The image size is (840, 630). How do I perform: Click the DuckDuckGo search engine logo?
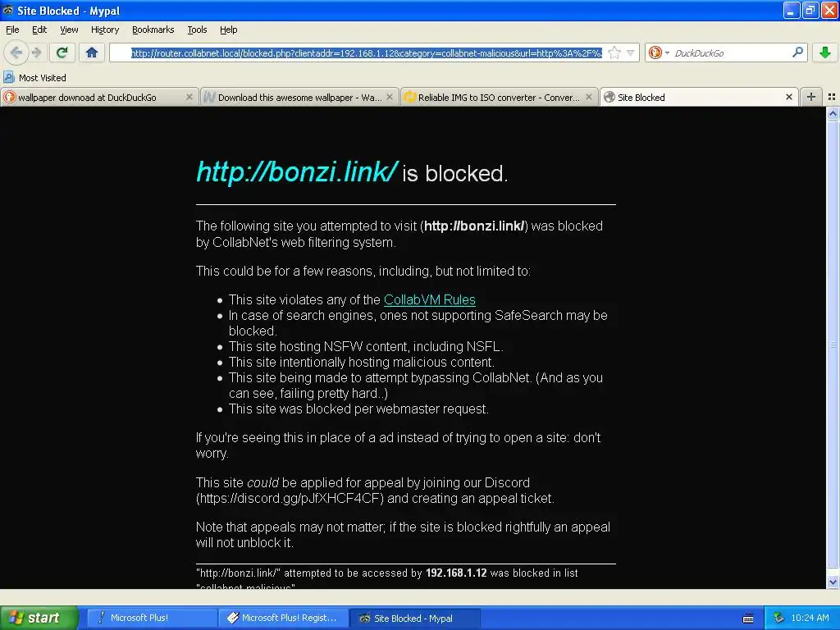[655, 52]
